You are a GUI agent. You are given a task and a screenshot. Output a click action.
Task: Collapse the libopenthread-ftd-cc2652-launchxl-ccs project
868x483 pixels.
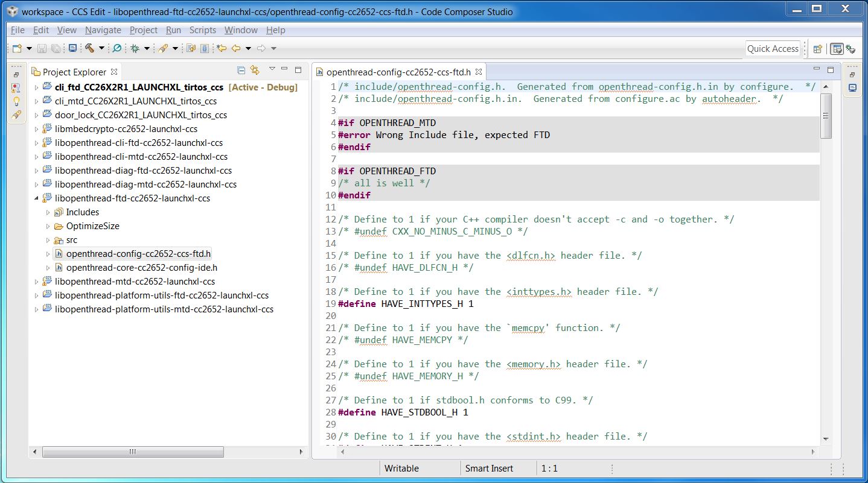point(36,198)
